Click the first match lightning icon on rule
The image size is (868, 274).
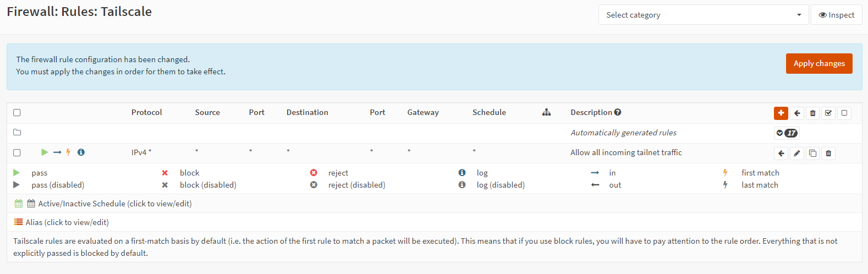coord(68,152)
